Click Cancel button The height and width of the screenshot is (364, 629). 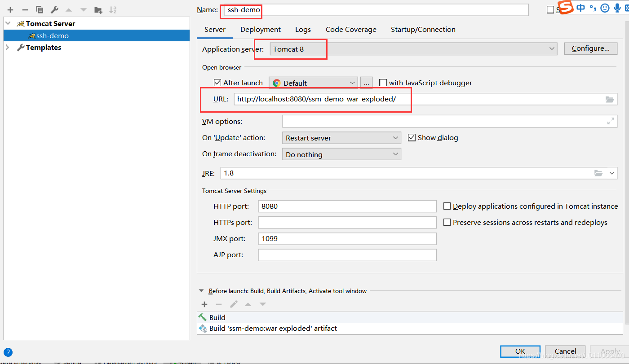tap(565, 351)
